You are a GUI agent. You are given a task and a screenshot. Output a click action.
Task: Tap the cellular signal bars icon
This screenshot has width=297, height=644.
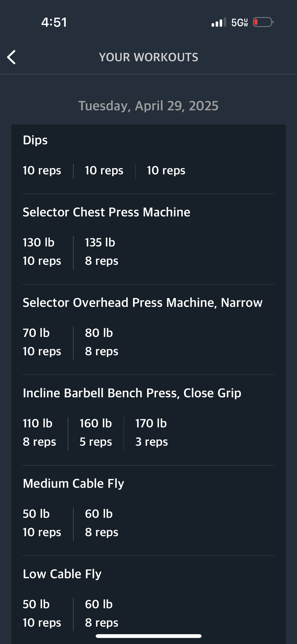pyautogui.click(x=219, y=22)
